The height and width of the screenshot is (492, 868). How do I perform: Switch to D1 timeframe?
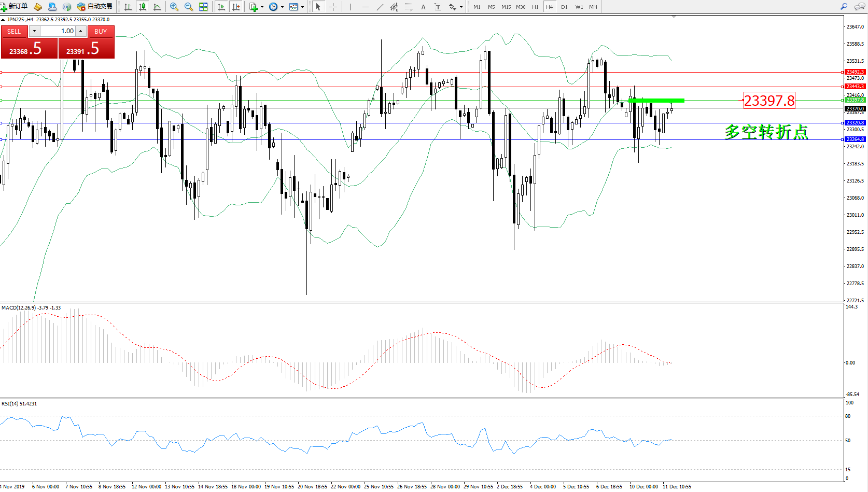pyautogui.click(x=564, y=7)
